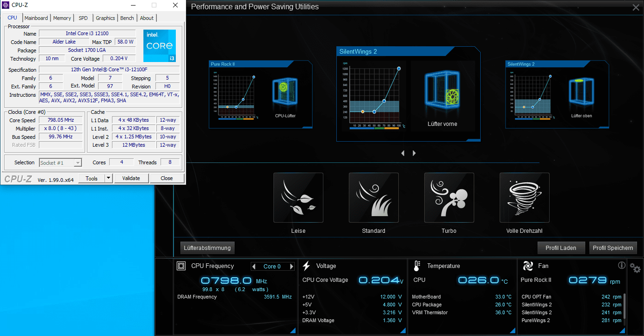
Task: Open the settings gears icon
Action: coord(635,268)
